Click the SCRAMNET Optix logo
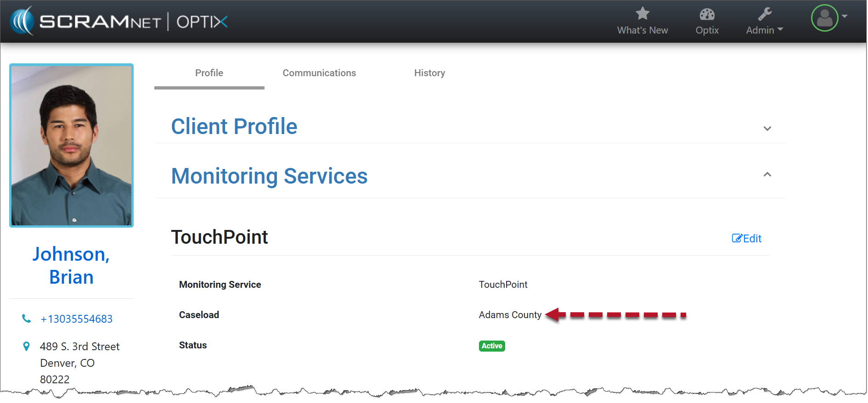 coord(119,21)
